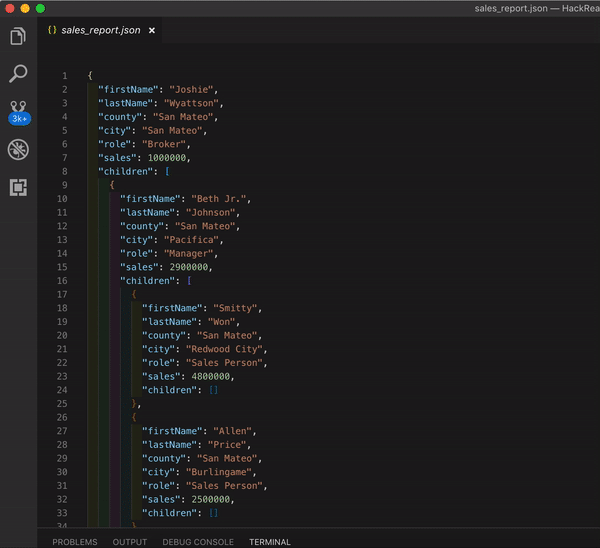
Task: Click line number 16 in gutter
Action: tap(62, 281)
